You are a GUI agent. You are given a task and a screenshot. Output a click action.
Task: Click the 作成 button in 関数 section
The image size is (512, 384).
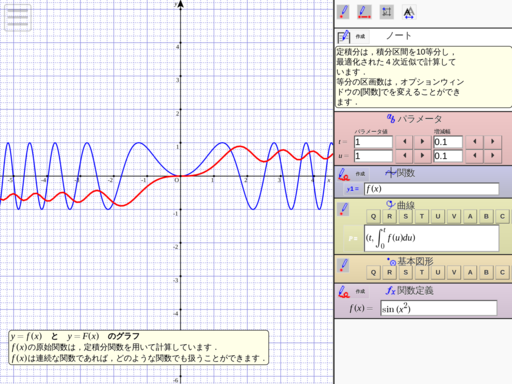(x=360, y=174)
